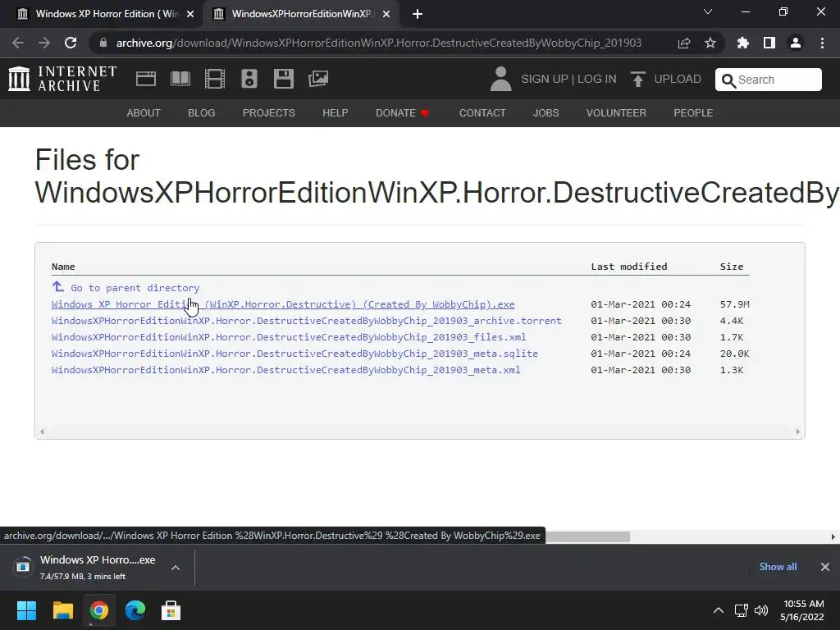Click the file listing's right scroll arrow
This screenshot has width=840, height=630.
click(797, 431)
